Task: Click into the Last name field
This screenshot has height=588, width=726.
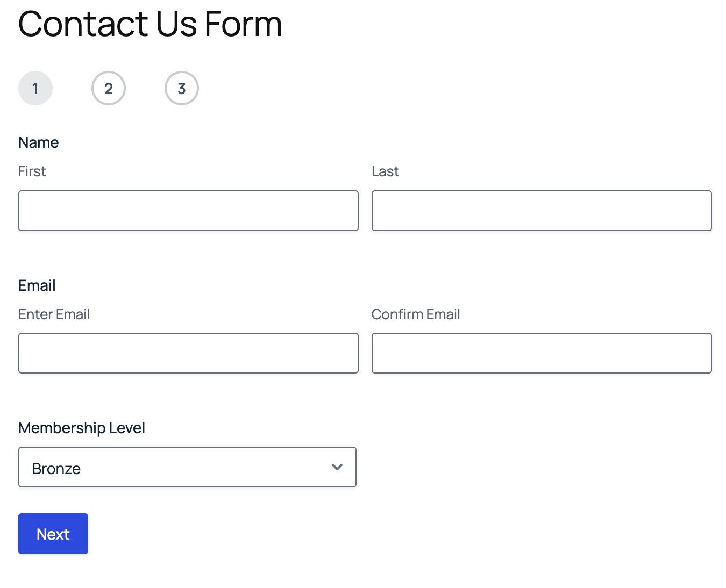Action: click(542, 211)
